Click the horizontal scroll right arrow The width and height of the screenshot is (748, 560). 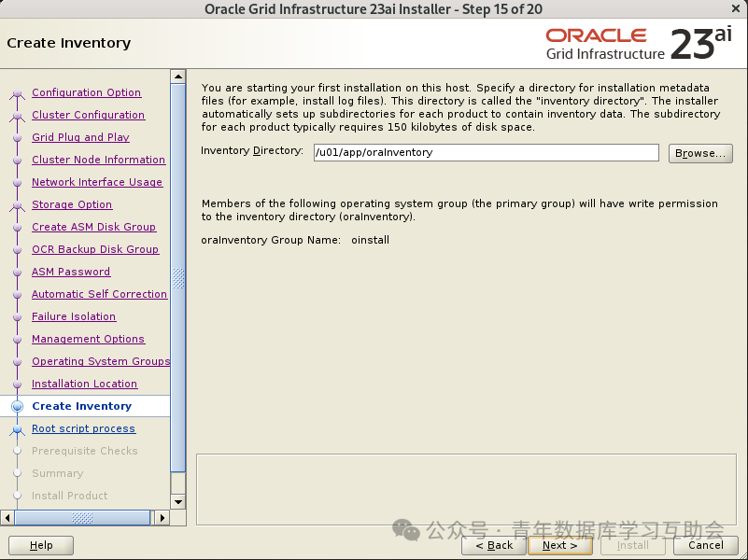pyautogui.click(x=162, y=518)
